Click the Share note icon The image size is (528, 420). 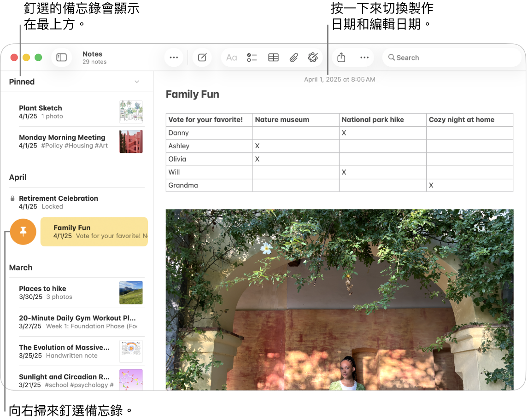point(341,58)
